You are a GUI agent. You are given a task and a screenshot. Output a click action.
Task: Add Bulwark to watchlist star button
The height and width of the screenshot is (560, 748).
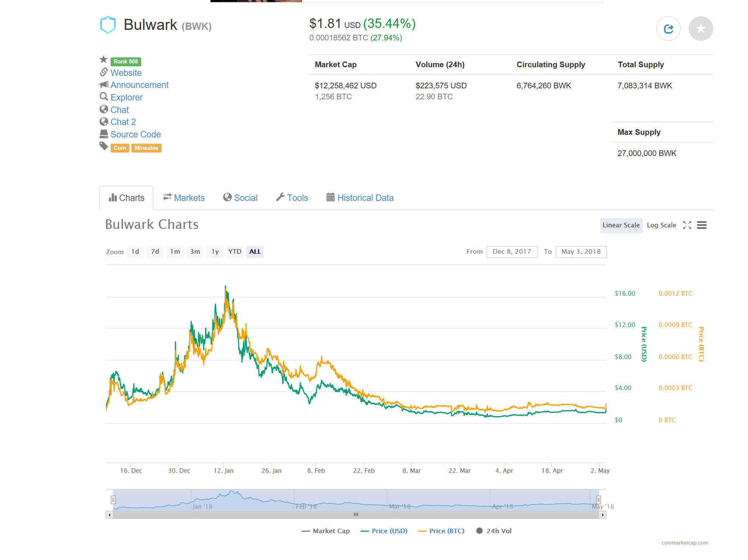pyautogui.click(x=701, y=29)
